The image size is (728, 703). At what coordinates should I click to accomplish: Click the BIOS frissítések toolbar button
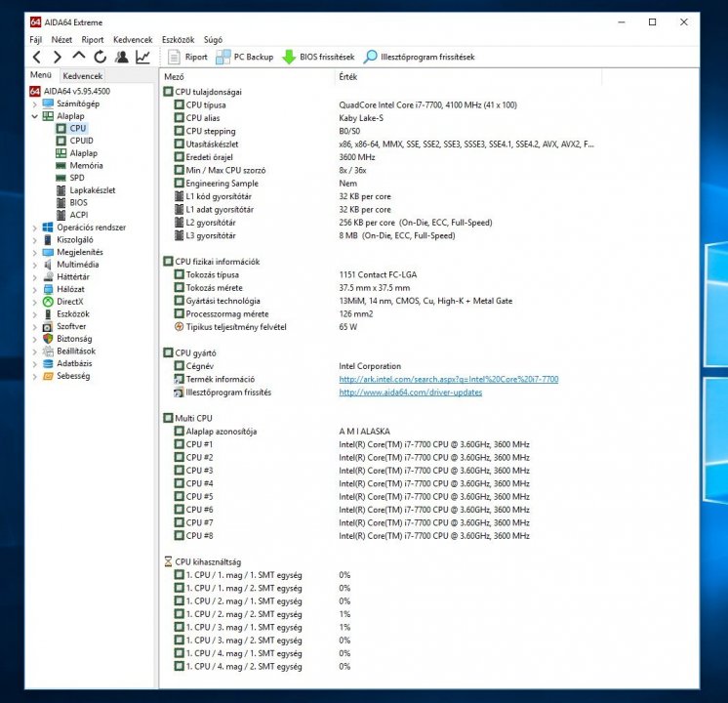[x=318, y=58]
